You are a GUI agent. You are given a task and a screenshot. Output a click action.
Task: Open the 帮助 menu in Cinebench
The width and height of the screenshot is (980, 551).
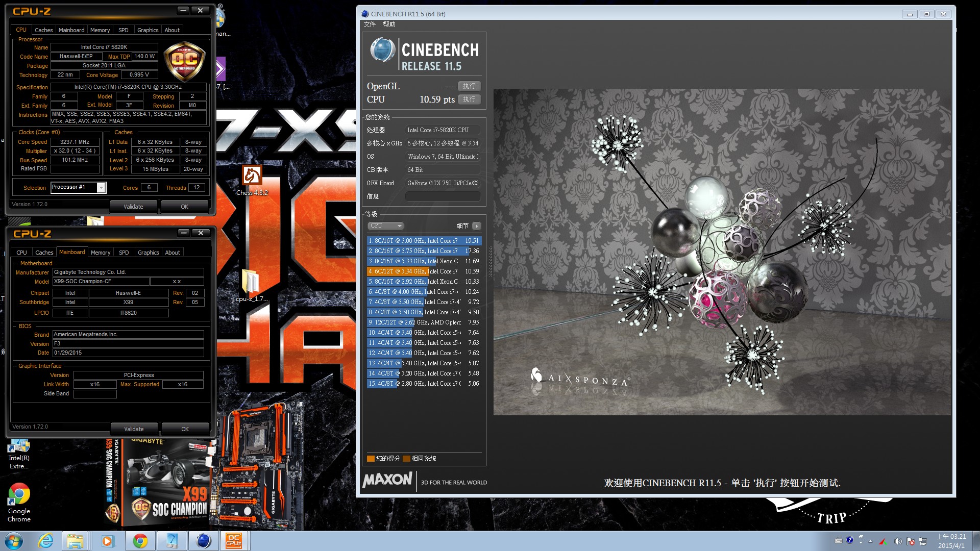tap(389, 24)
